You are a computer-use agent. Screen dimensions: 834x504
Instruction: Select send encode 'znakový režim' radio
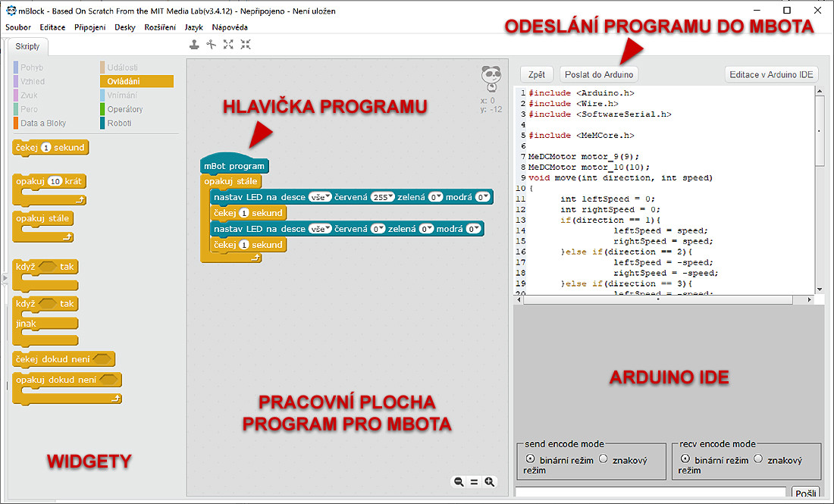604,459
